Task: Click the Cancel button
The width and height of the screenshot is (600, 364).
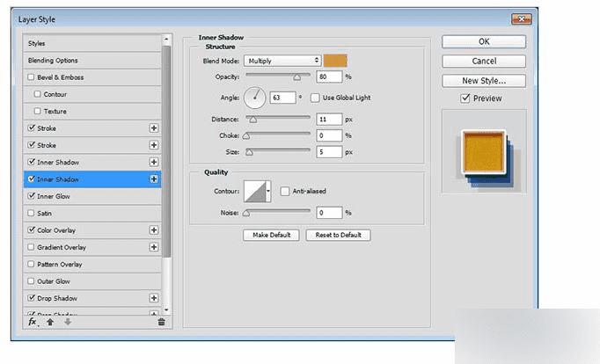Action: [x=484, y=62]
